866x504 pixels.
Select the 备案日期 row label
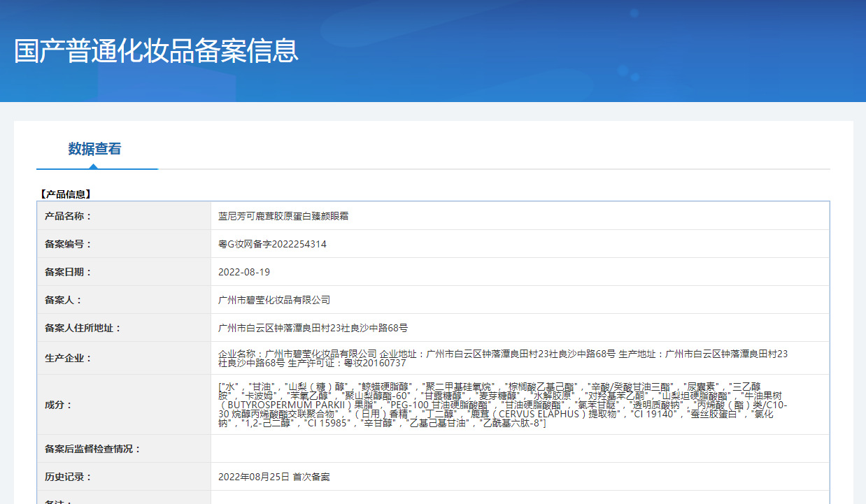click(69, 272)
